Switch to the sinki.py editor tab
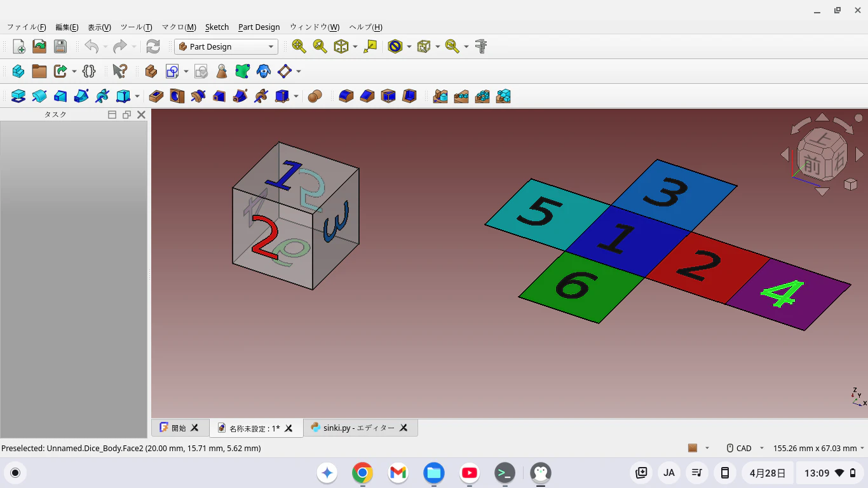The image size is (868, 488). [360, 428]
